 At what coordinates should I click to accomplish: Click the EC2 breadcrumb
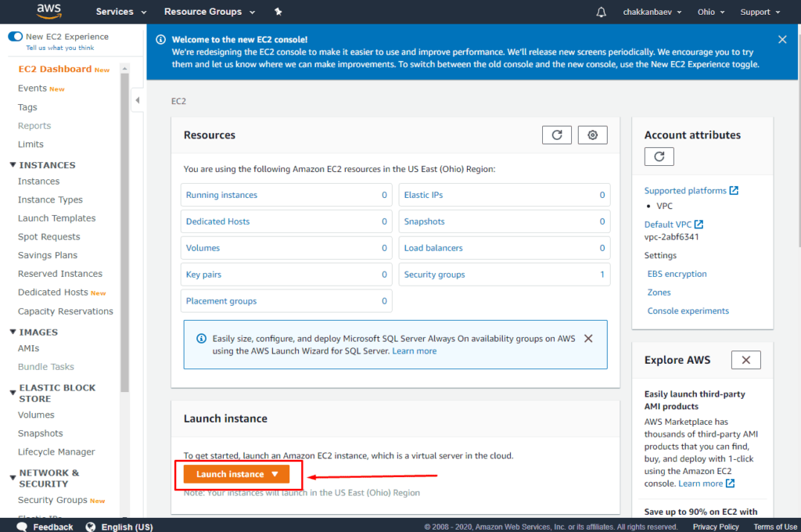[178, 101]
